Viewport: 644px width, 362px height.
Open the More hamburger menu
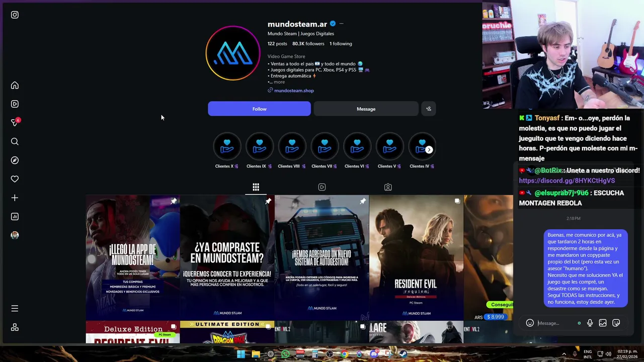(15, 308)
